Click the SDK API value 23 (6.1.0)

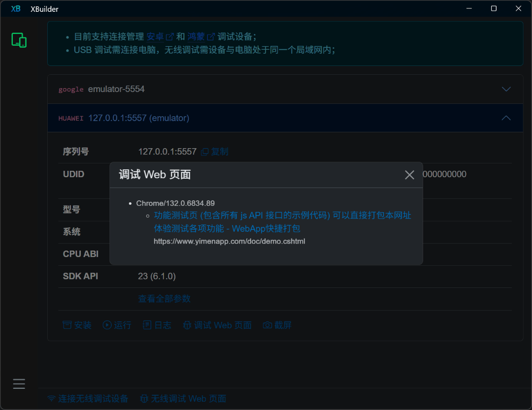pyautogui.click(x=157, y=277)
